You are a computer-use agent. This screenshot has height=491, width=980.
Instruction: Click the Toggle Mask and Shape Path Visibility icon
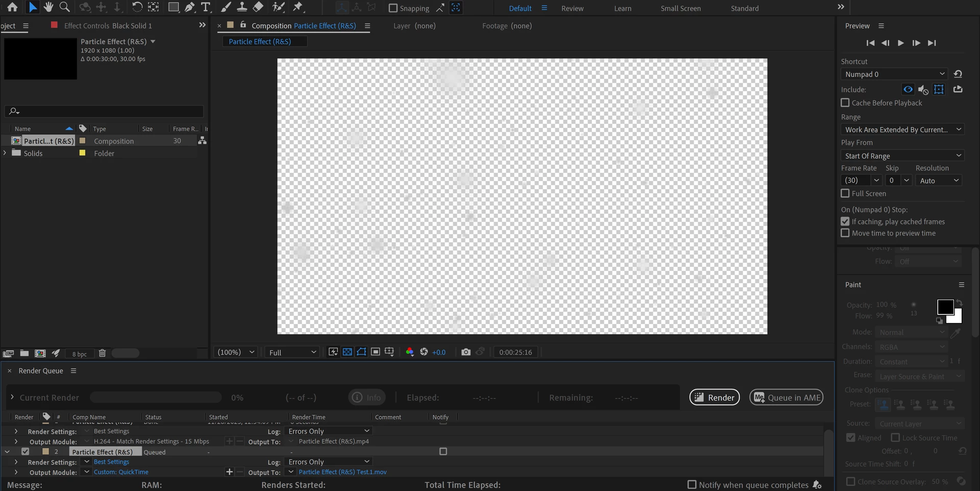(361, 352)
